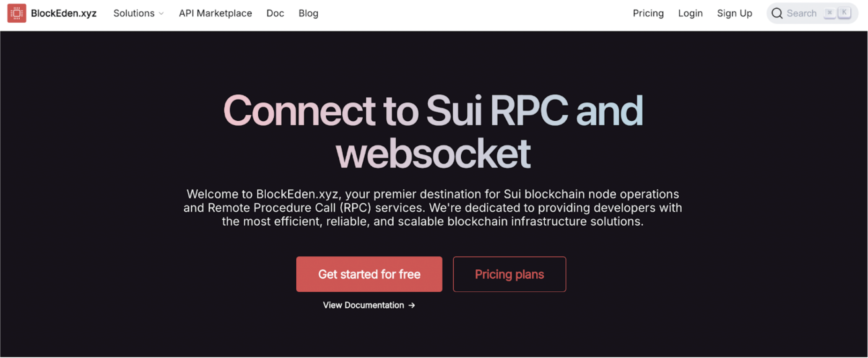
Task: Follow the View Documentation link
Action: click(x=363, y=305)
